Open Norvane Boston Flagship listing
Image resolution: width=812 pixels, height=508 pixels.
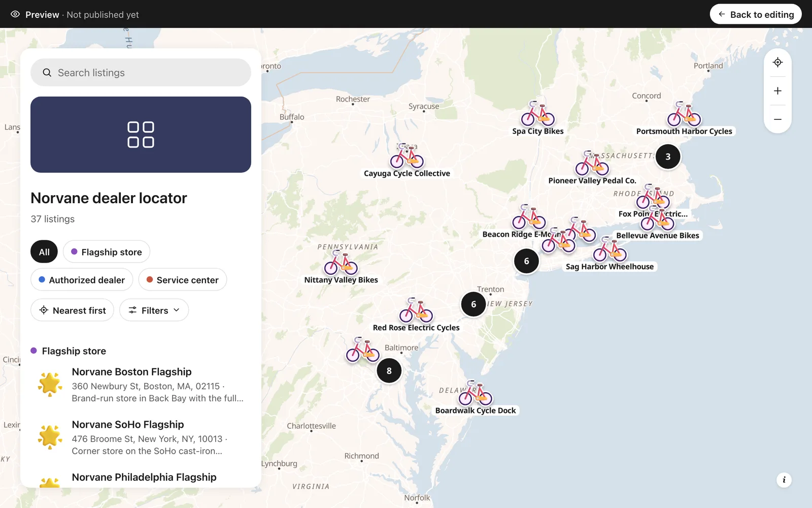[x=141, y=385]
